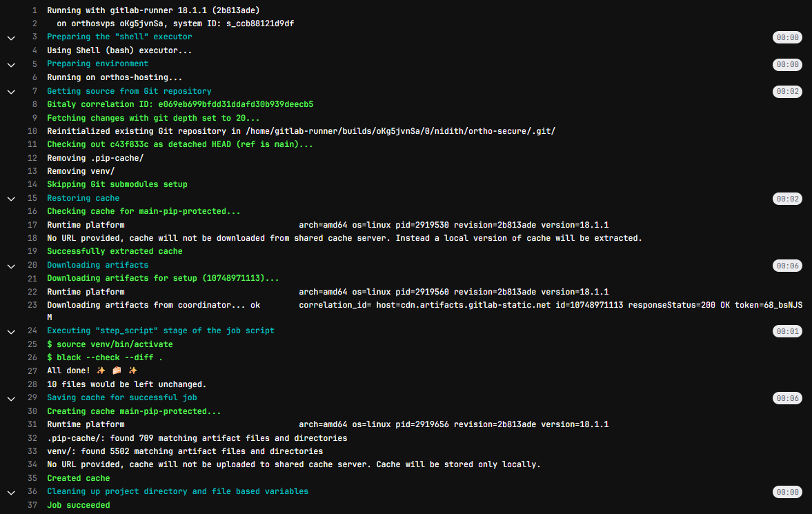Click the 00:06 duration badge for Saving cache
The height and width of the screenshot is (514, 812).
[x=787, y=398]
